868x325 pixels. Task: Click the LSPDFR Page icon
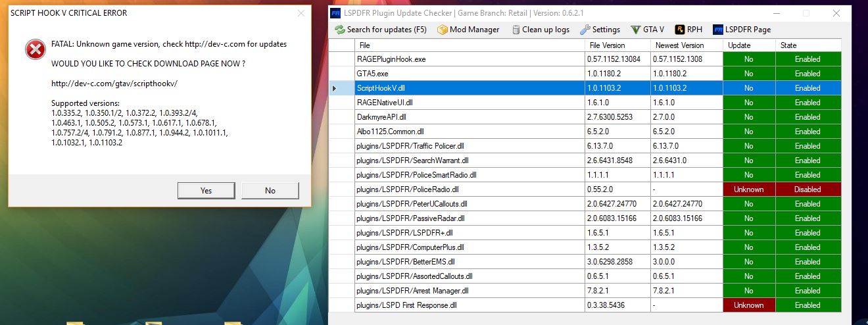pos(717,30)
